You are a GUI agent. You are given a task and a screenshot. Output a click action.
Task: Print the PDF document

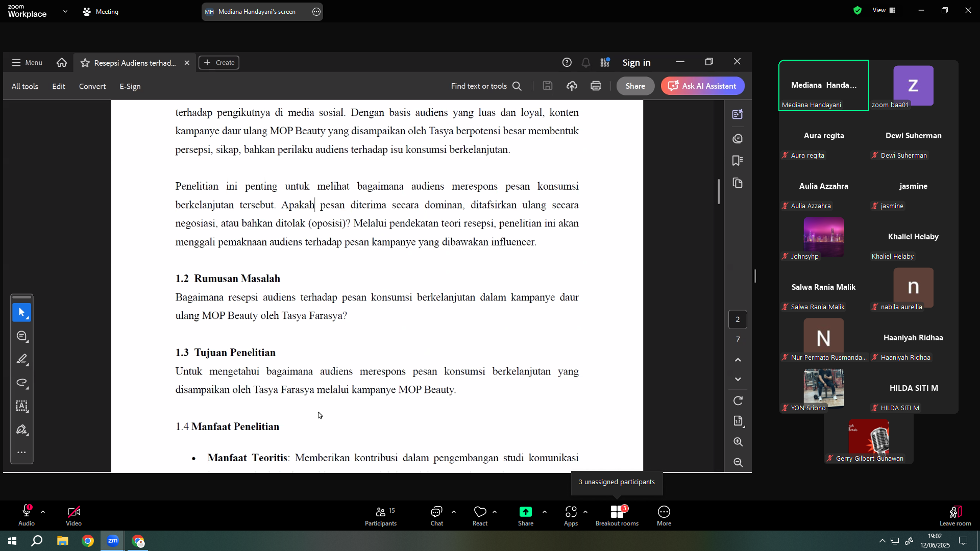[x=596, y=86]
